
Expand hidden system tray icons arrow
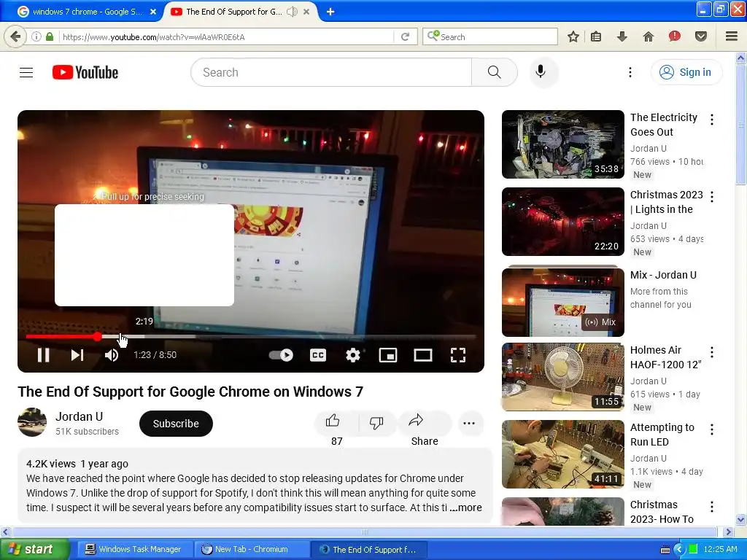[x=679, y=550]
